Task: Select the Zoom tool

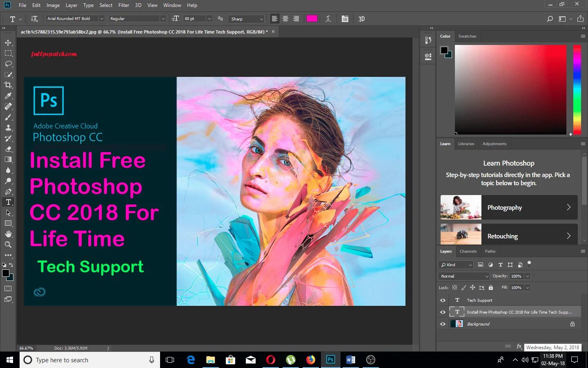Action: coord(8,245)
